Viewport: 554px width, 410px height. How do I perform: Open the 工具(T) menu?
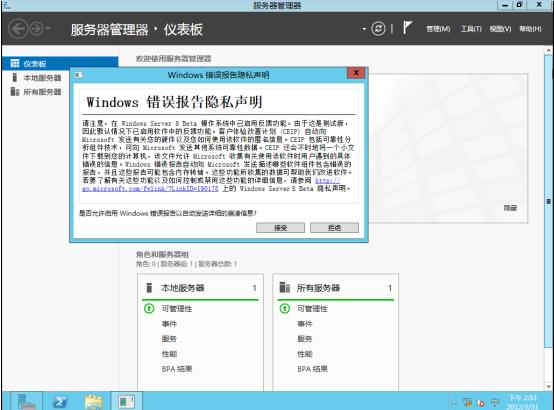point(471,29)
